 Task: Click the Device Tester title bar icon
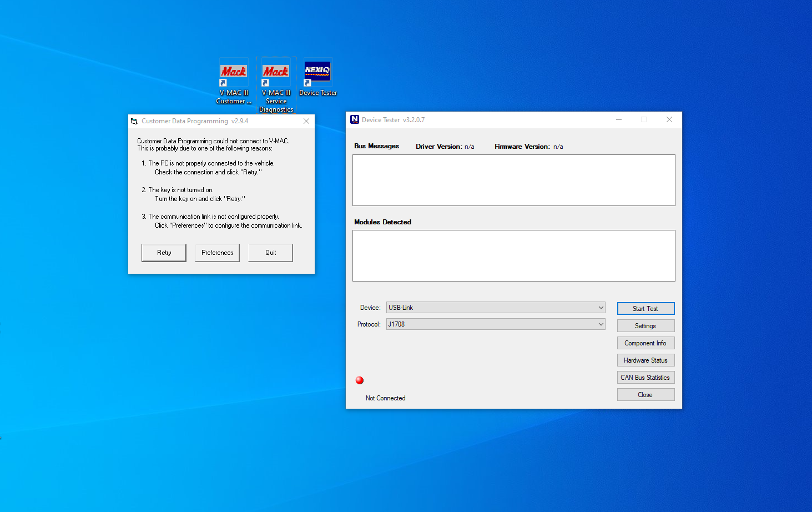tap(355, 119)
